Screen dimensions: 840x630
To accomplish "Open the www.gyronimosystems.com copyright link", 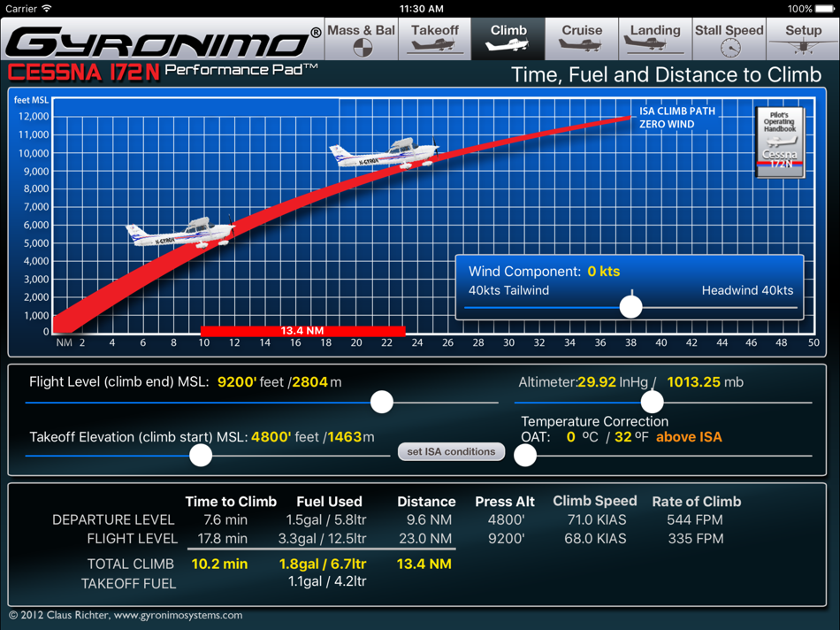I will (178, 615).
